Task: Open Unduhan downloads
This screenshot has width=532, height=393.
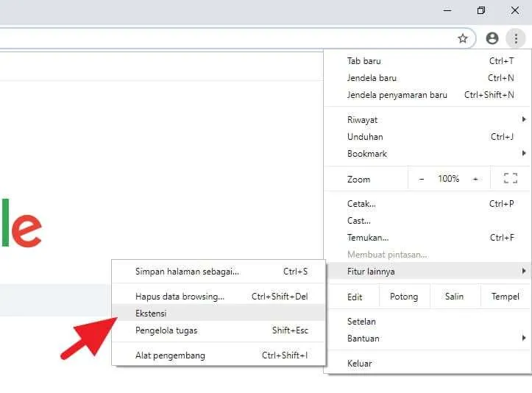Action: tap(428, 137)
